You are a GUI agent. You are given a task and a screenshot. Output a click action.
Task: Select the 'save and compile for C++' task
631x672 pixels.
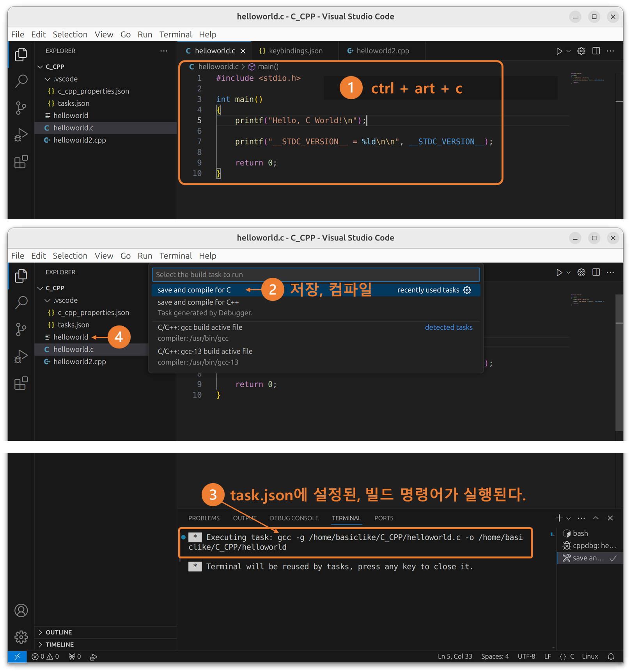(316, 308)
